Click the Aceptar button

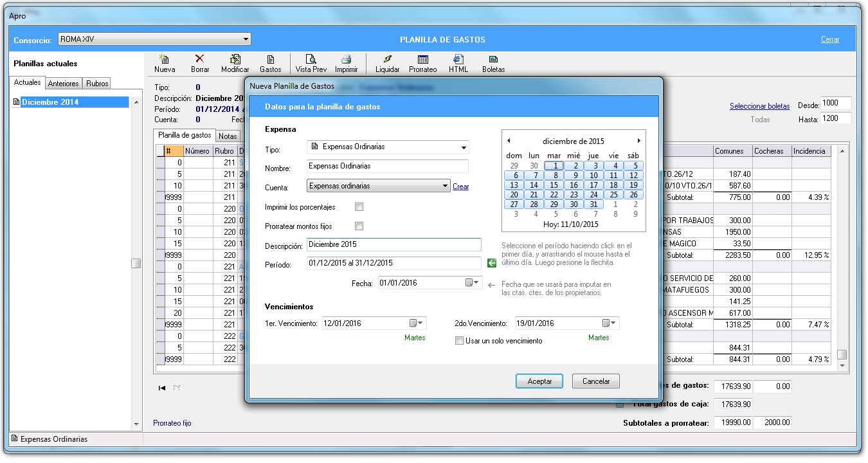tap(539, 381)
